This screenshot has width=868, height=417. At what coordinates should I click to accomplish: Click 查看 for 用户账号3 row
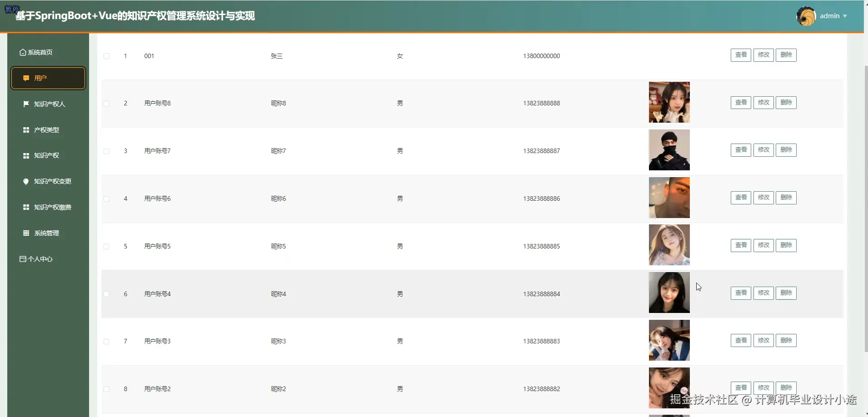point(741,341)
